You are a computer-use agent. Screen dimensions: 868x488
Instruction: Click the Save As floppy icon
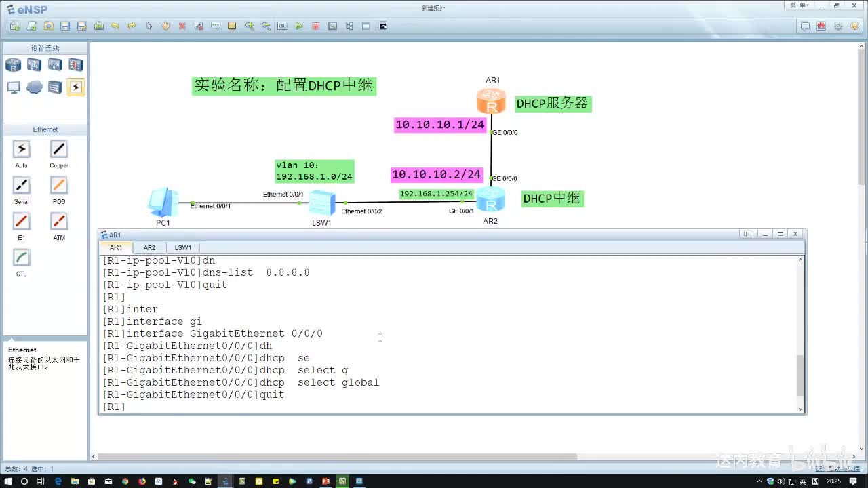tap(82, 26)
